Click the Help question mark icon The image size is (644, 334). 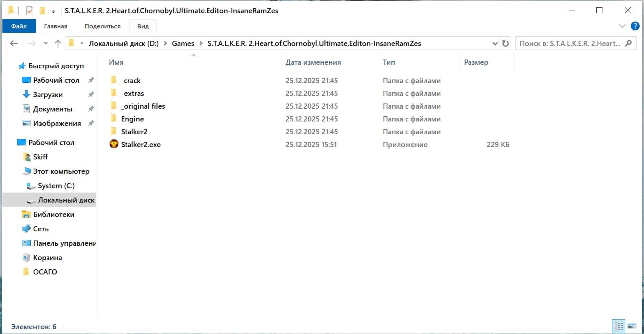[x=635, y=26]
